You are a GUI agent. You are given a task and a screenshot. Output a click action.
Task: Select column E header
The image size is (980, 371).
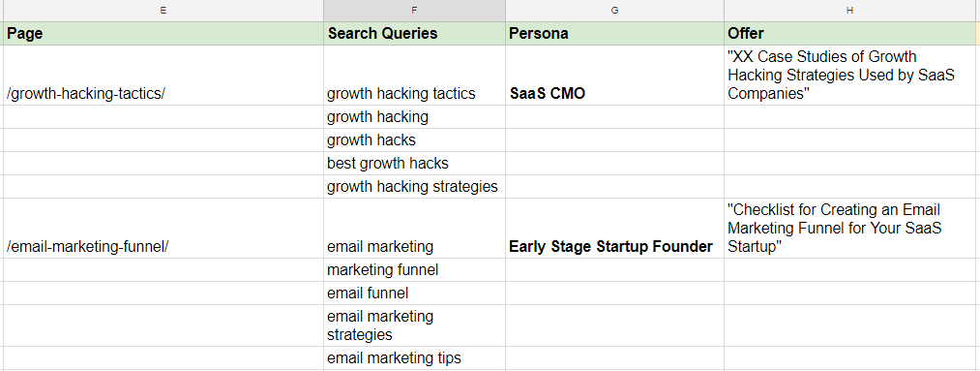[x=163, y=11]
